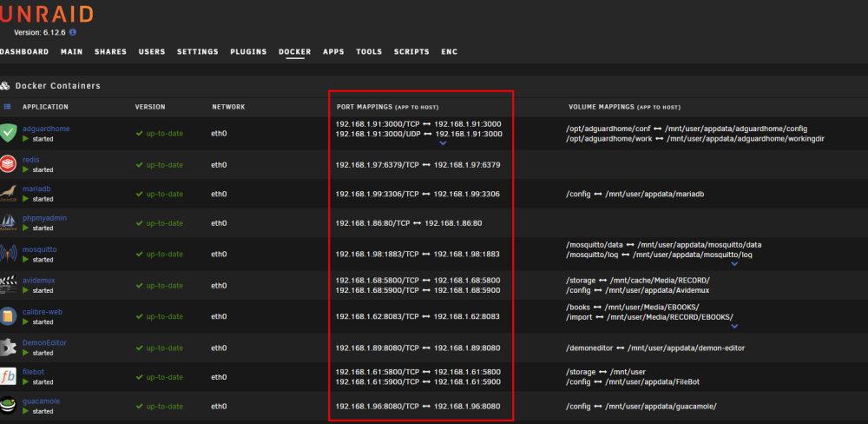
Task: Open the MAIN tab
Action: click(72, 51)
